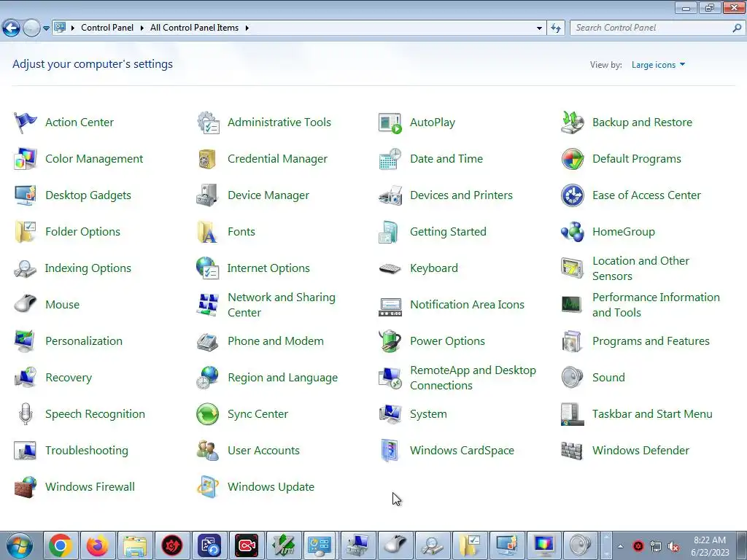The image size is (747, 560).
Task: Open the Backup and Restore icon
Action: 572,122
